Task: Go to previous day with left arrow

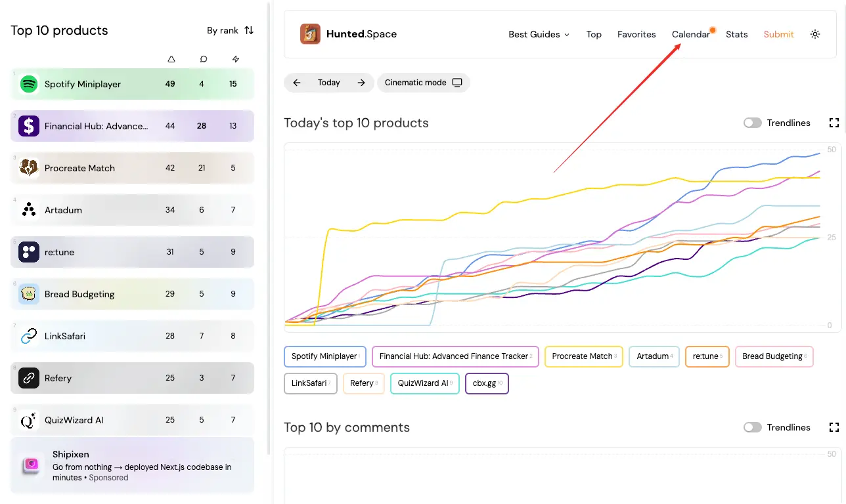Action: point(297,83)
